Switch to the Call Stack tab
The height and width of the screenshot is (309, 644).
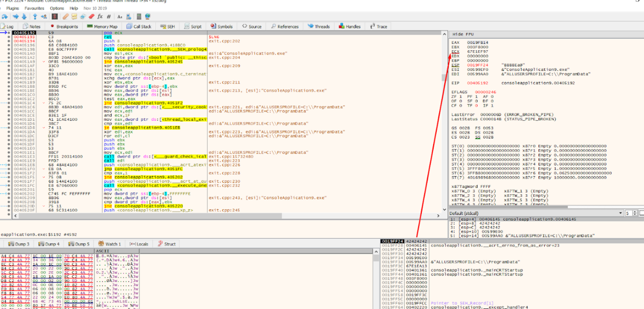[139, 27]
